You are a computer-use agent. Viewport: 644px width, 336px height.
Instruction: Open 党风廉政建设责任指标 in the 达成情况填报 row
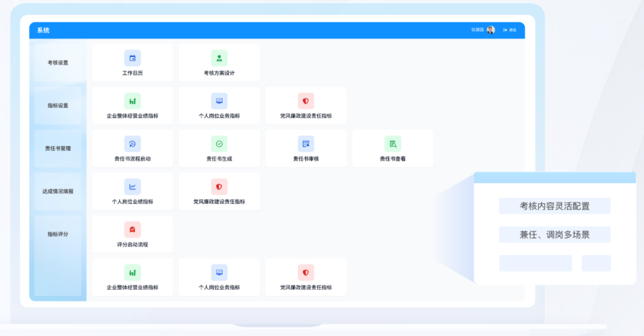[219, 187]
